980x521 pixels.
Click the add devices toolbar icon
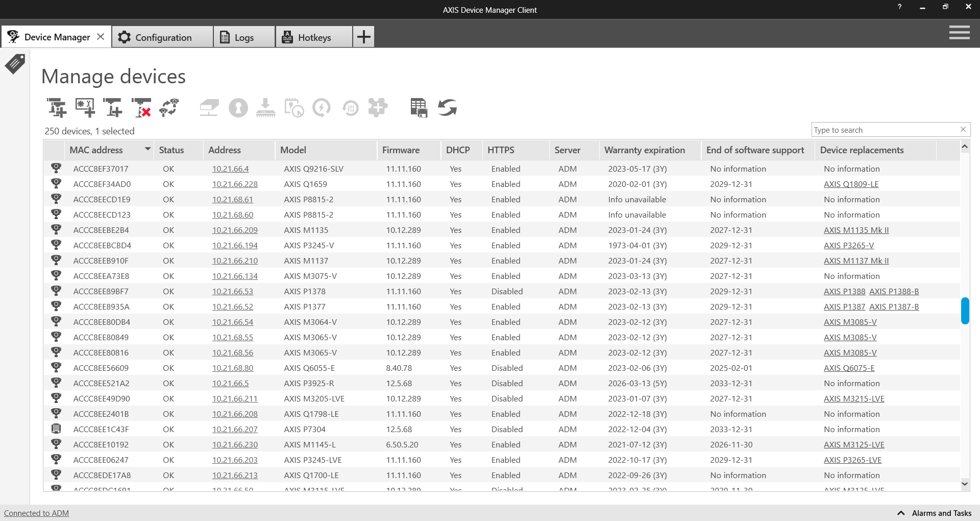click(x=57, y=108)
